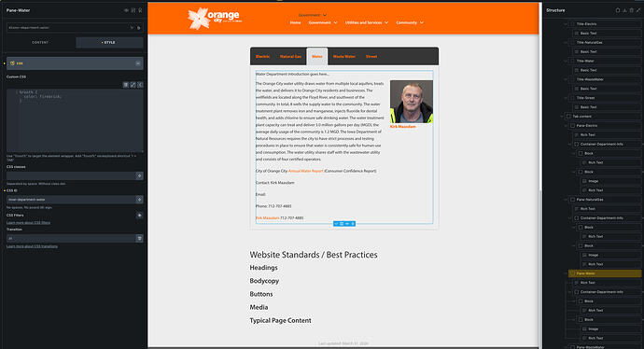Image resolution: width=644 pixels, height=349 pixels.
Task: Select Title-Street in Structure tree
Action: click(605, 98)
